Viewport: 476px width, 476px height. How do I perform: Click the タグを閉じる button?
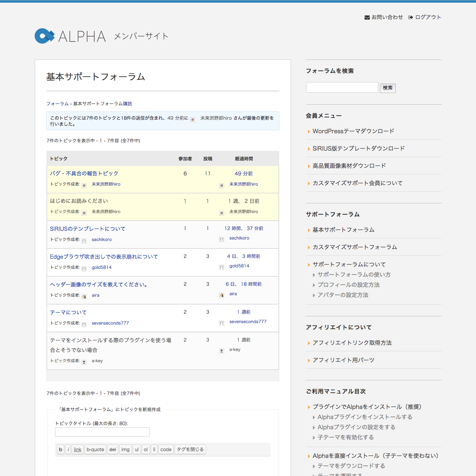190,449
